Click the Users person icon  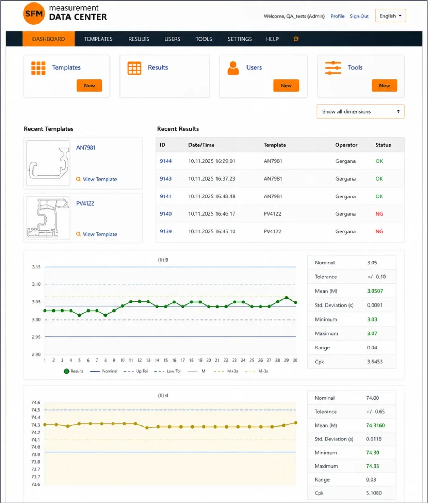(x=233, y=68)
